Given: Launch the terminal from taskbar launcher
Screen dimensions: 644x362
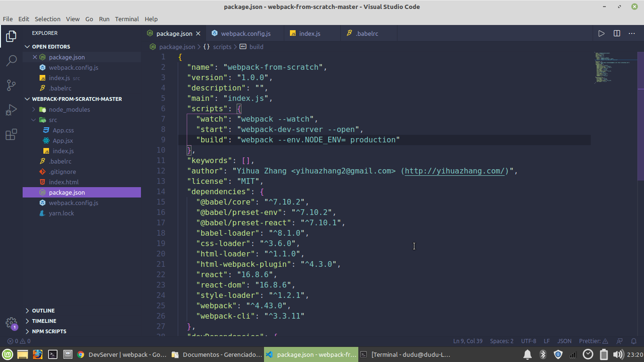Looking at the screenshot, I should (53, 354).
